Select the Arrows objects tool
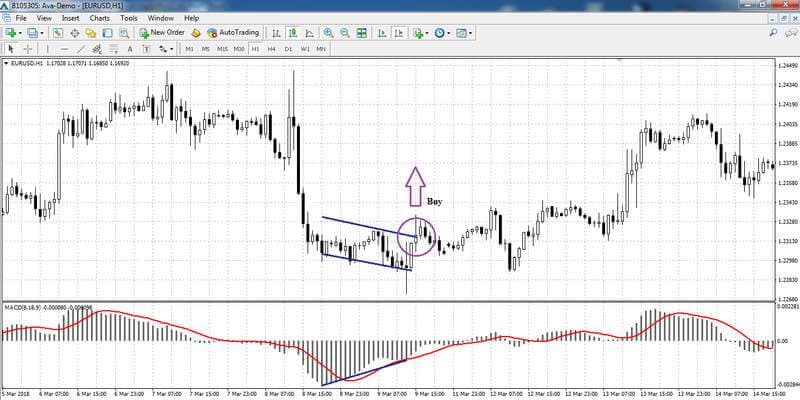This screenshot has height=400, width=800. 163,49
